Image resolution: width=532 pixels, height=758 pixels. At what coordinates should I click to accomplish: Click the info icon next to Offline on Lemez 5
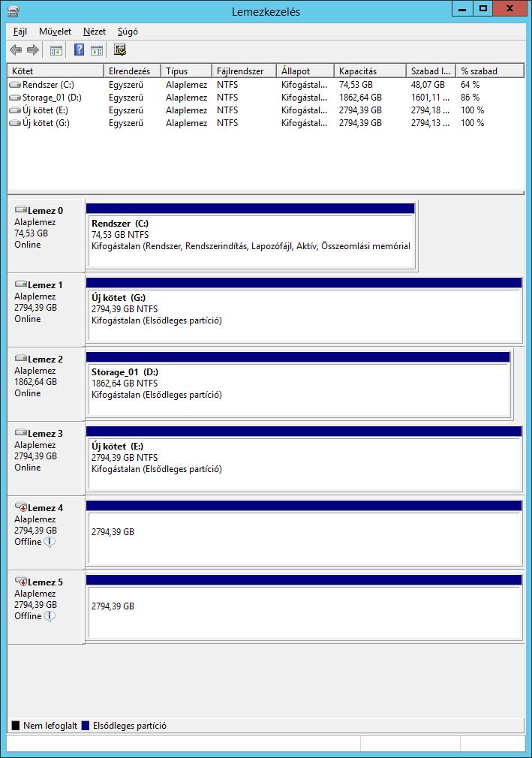point(50,616)
